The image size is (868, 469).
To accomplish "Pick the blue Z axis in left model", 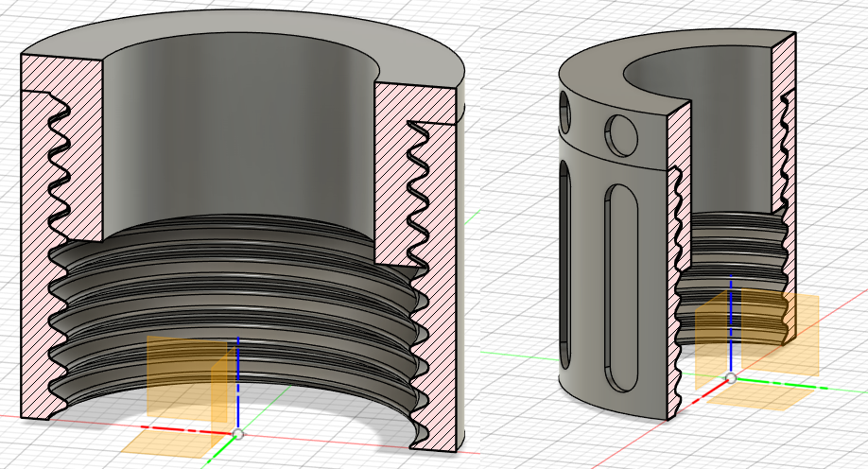I will [x=238, y=382].
